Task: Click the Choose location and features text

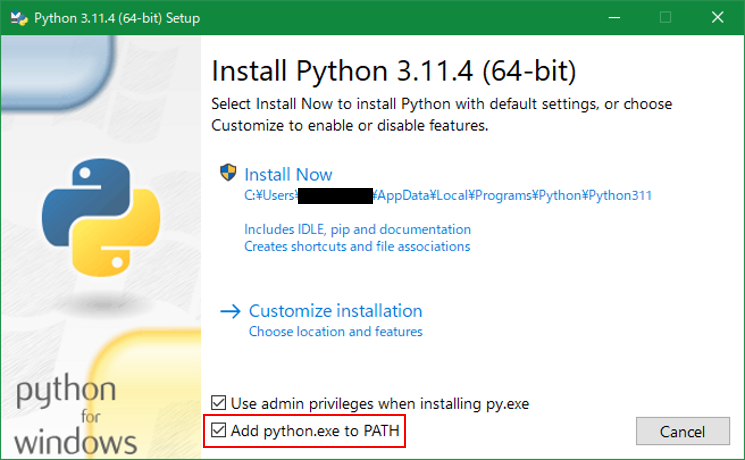Action: [335, 331]
